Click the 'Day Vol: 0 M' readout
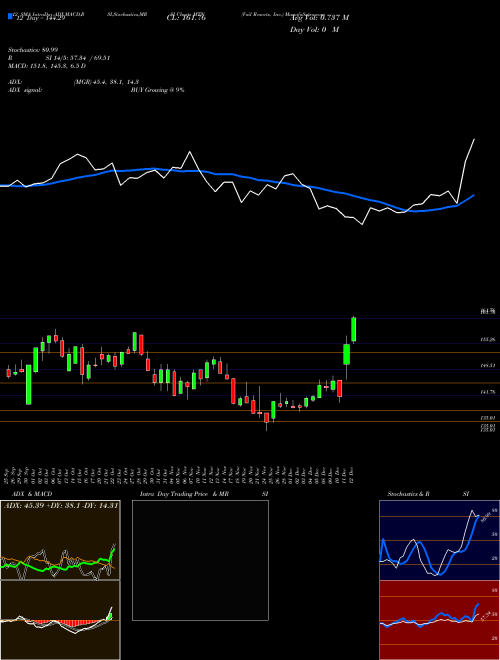The width and height of the screenshot is (500, 660). click(314, 30)
